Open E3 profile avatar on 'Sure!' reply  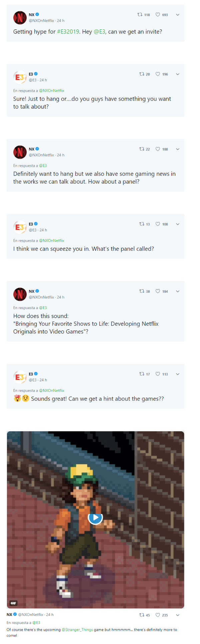[x=20, y=77]
